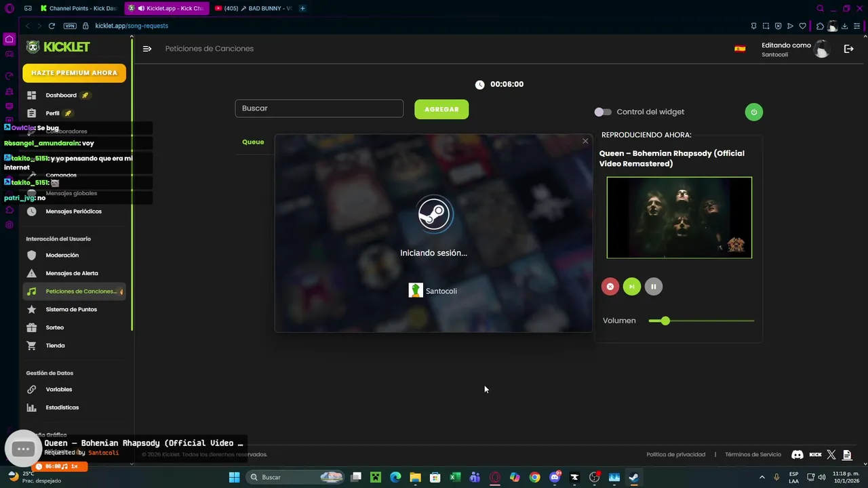Click the Bohemian Rhapsody video thumbnail
The image size is (868, 488).
click(679, 218)
